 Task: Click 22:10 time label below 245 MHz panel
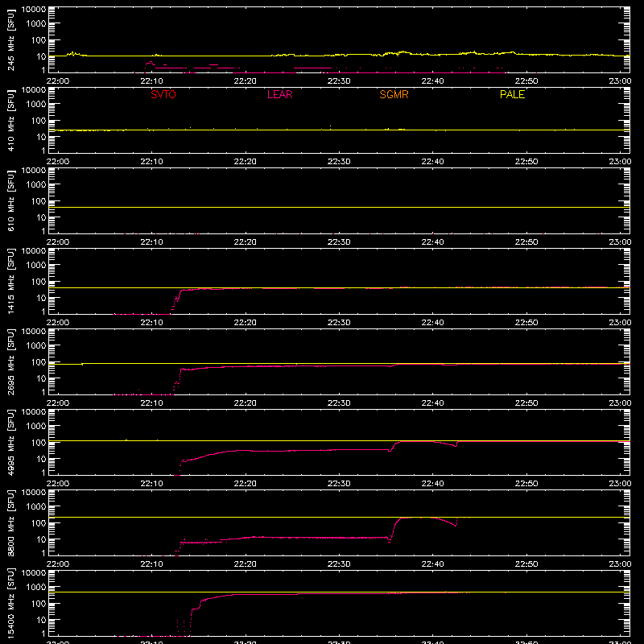click(x=151, y=81)
